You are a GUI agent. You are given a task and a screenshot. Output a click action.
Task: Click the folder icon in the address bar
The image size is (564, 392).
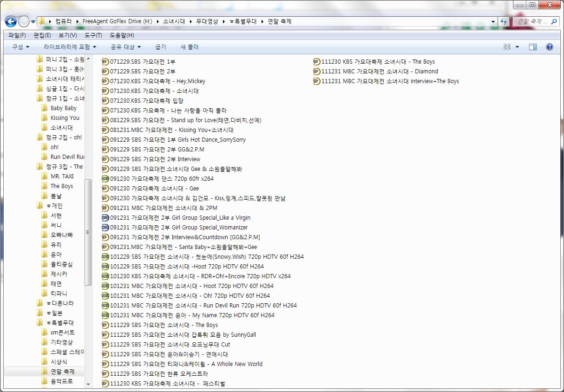click(x=41, y=21)
